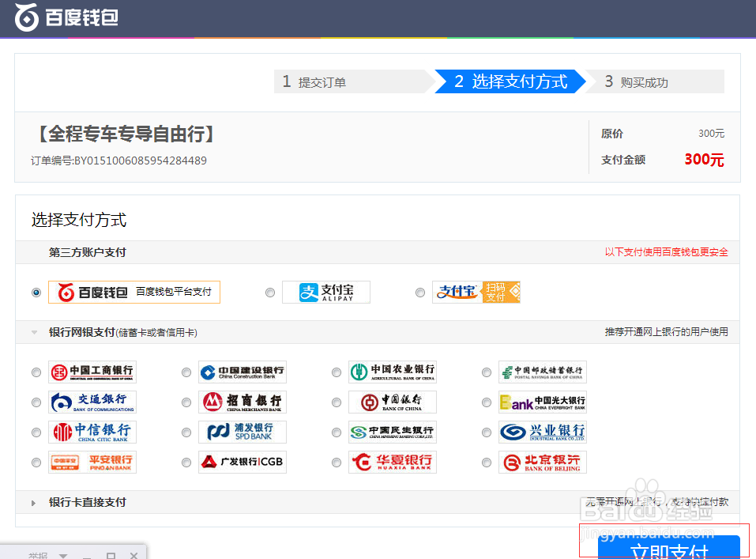Select the Alipay radio button

270,293
